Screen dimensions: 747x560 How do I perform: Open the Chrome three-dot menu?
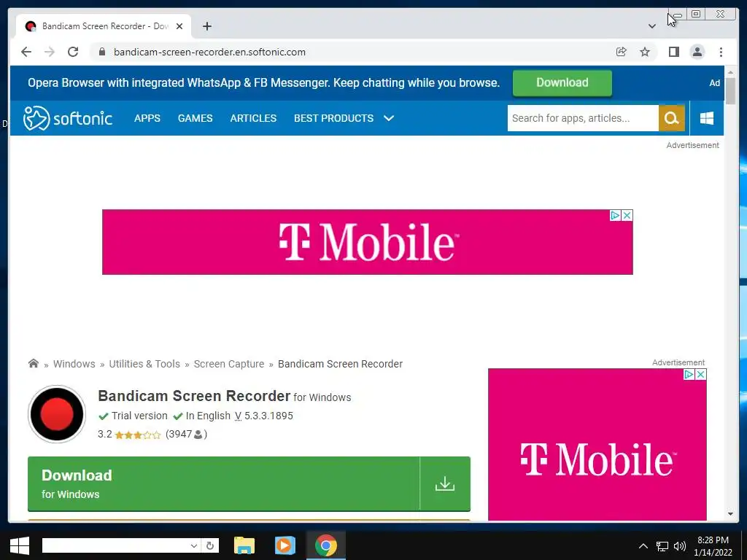click(x=721, y=52)
